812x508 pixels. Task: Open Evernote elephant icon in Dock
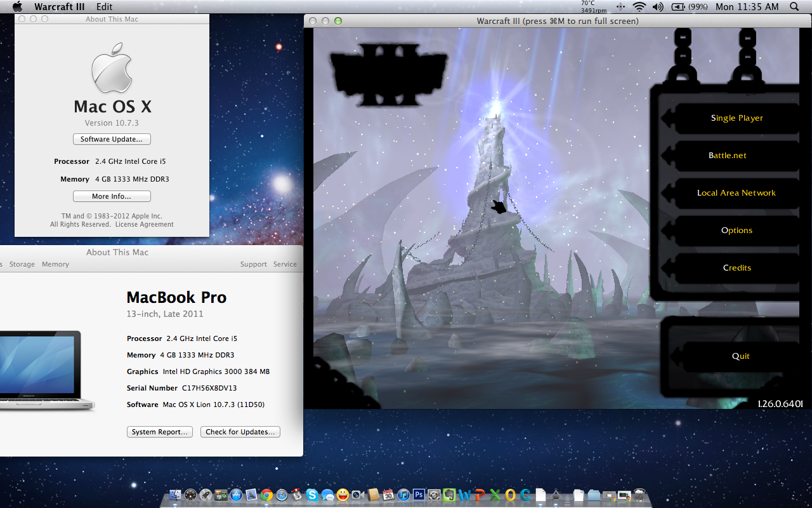(x=449, y=495)
